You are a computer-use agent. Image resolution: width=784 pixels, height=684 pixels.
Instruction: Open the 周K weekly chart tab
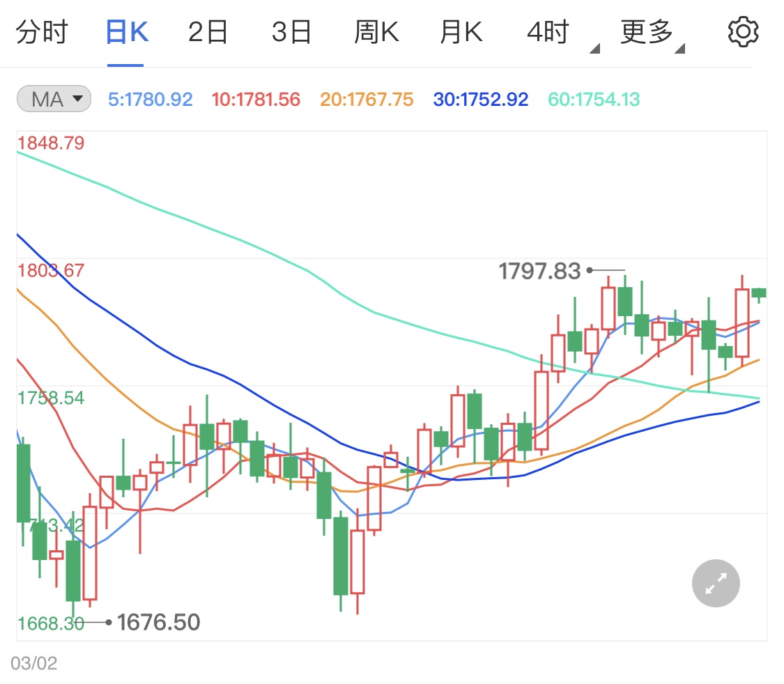click(x=376, y=33)
